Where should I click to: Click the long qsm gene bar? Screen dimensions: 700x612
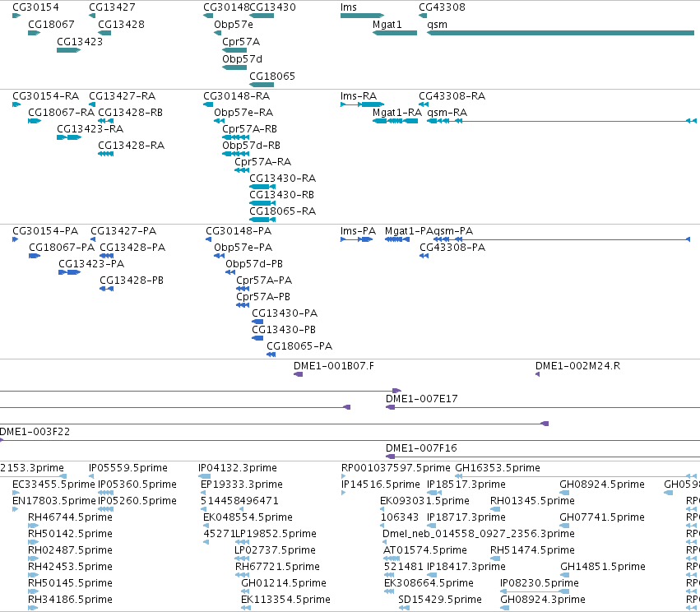(x=561, y=33)
